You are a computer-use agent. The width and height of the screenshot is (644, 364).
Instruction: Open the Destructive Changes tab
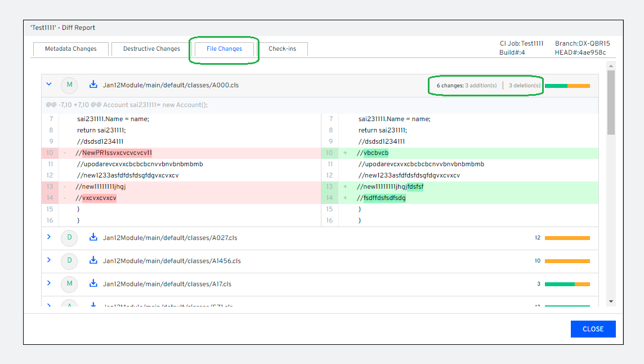click(151, 49)
